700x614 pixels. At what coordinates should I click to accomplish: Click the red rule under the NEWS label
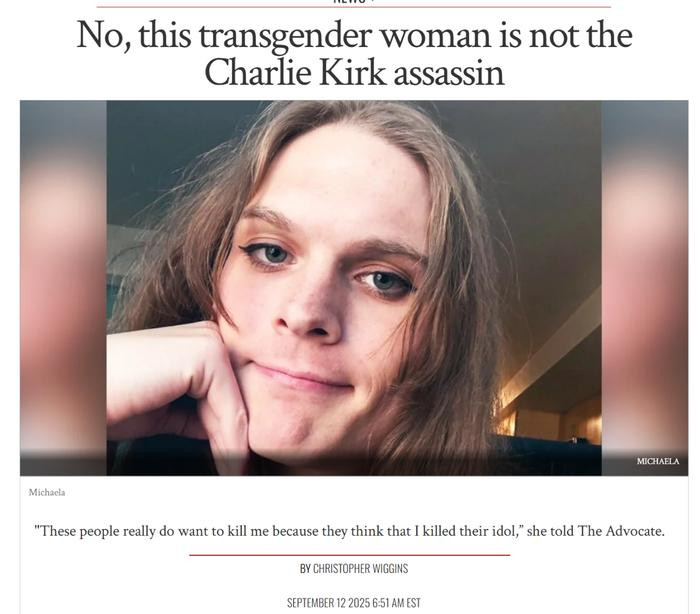point(354,7)
